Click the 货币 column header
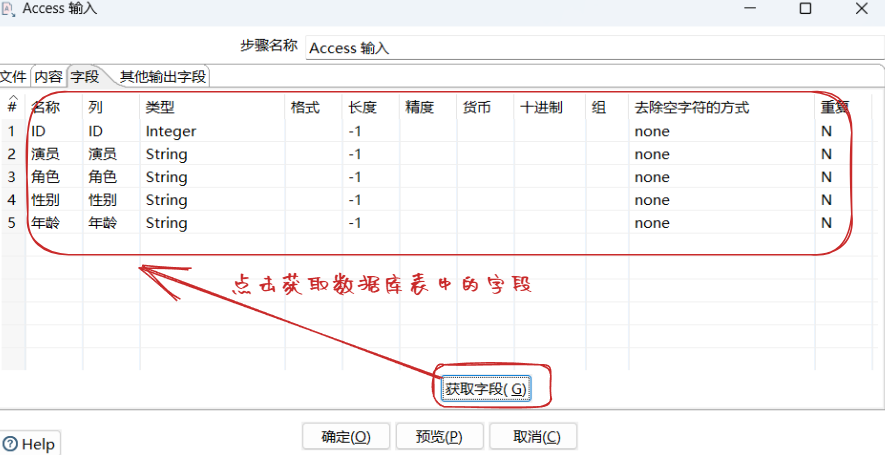 pyautogui.click(x=485, y=107)
